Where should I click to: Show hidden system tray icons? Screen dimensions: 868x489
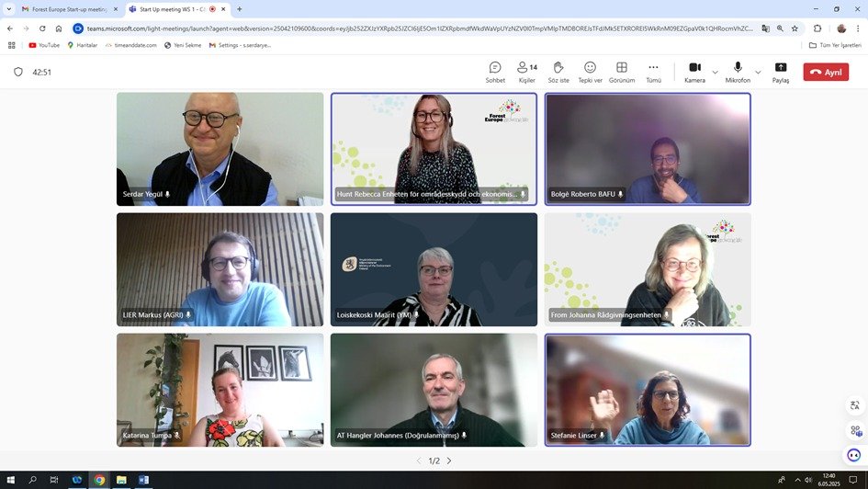(x=797, y=480)
